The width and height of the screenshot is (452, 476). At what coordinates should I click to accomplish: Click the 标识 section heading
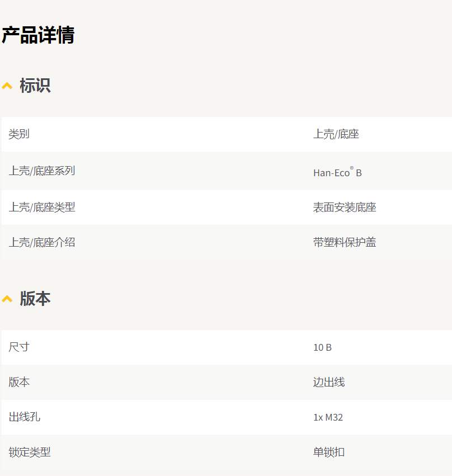[35, 86]
